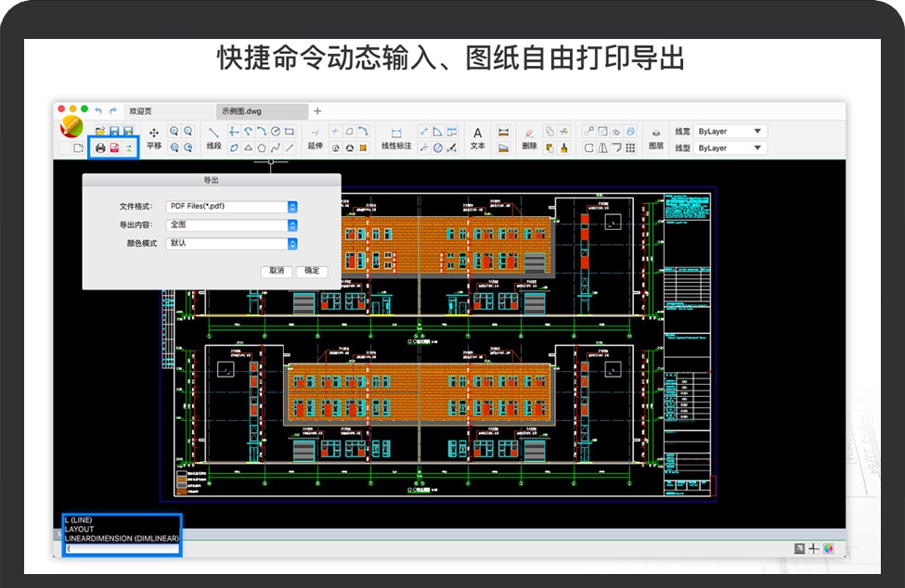Toggle the crosshair icon in status bar

[x=813, y=548]
